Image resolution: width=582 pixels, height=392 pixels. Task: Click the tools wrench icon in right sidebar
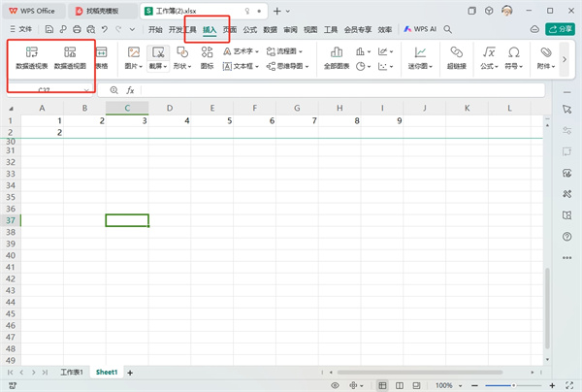click(x=566, y=194)
